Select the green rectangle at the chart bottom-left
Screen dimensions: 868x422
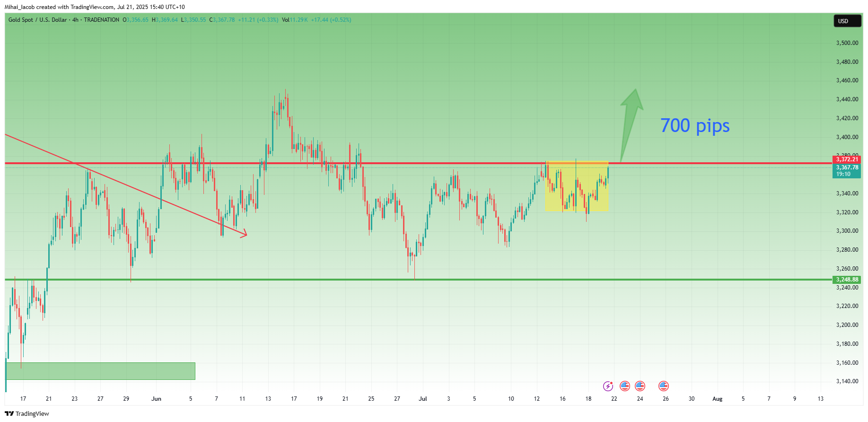coord(100,371)
